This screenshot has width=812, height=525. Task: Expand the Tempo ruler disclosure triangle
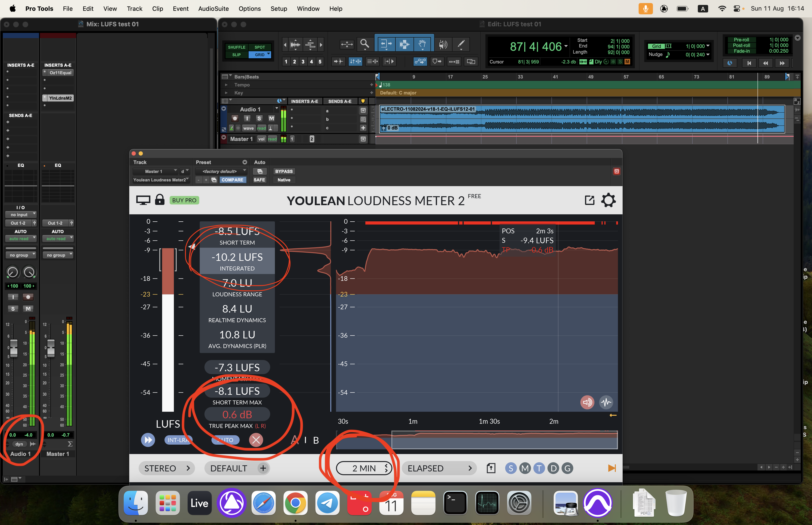click(x=226, y=85)
